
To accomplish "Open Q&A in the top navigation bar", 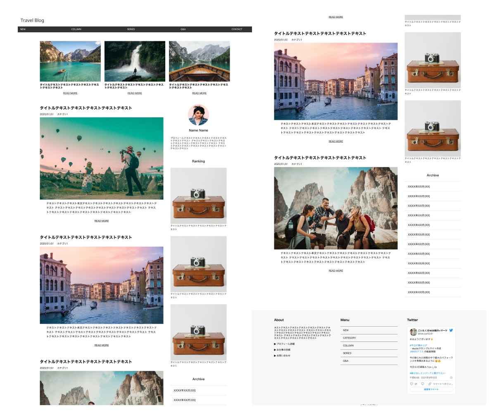I will click(183, 29).
